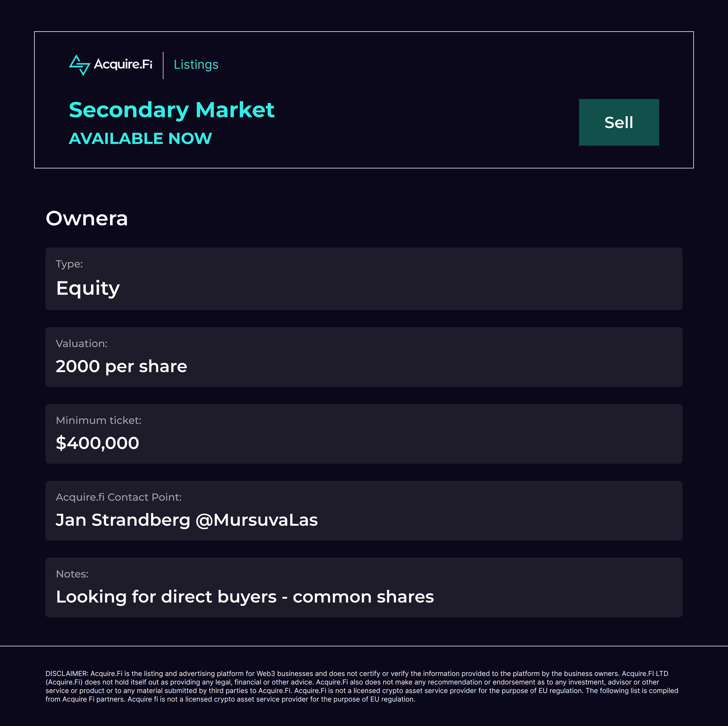Click the Acquire.Fi wordmark text
The height and width of the screenshot is (726, 728).
point(123,64)
